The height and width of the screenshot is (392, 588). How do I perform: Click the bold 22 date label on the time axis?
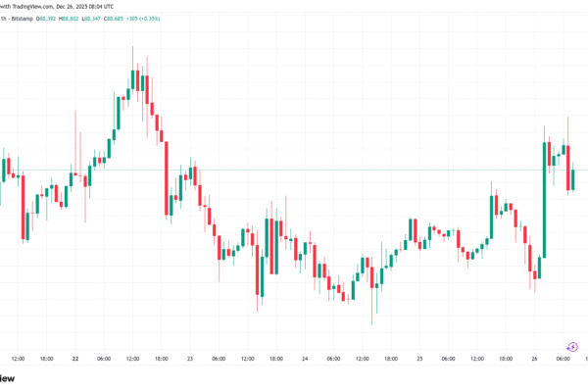click(74, 359)
